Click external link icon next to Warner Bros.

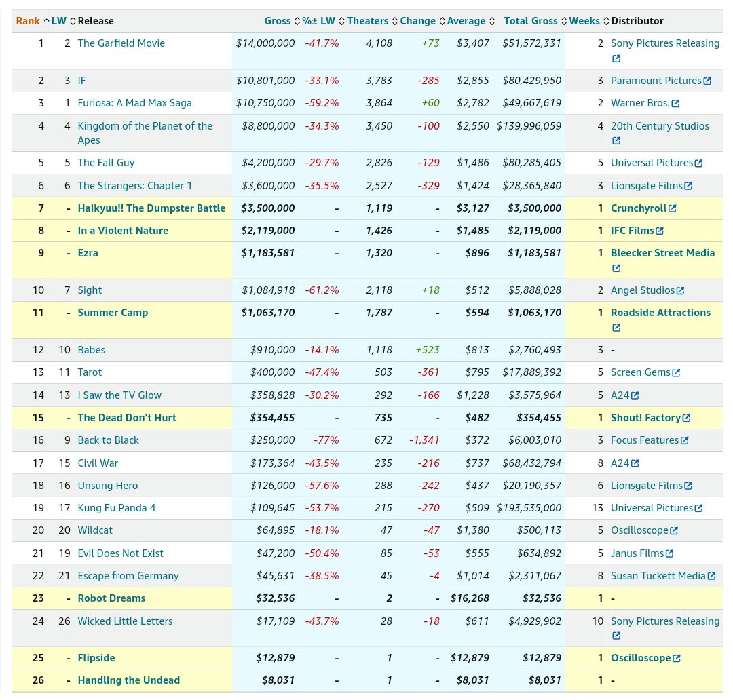click(675, 103)
